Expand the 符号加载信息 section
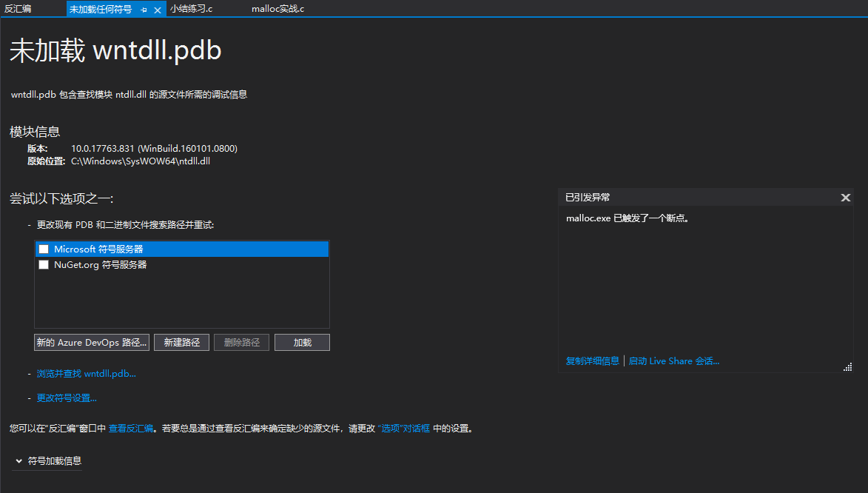Viewport: 868px width, 493px height. 48,461
